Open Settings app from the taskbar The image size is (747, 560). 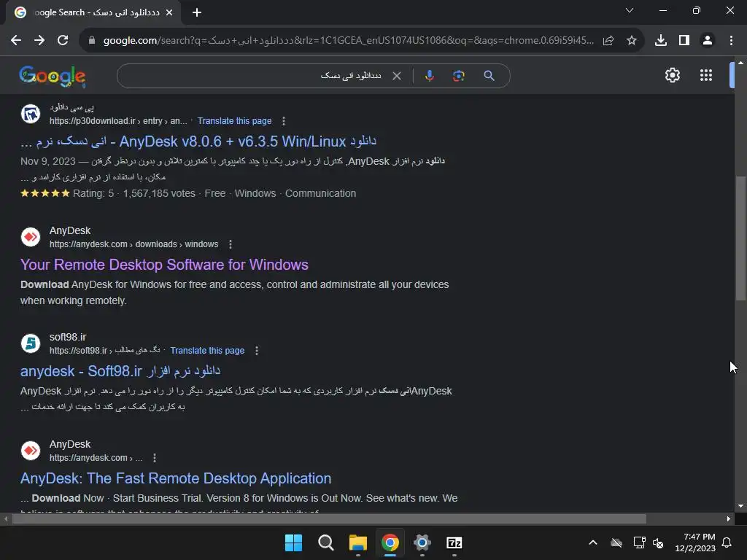(422, 542)
